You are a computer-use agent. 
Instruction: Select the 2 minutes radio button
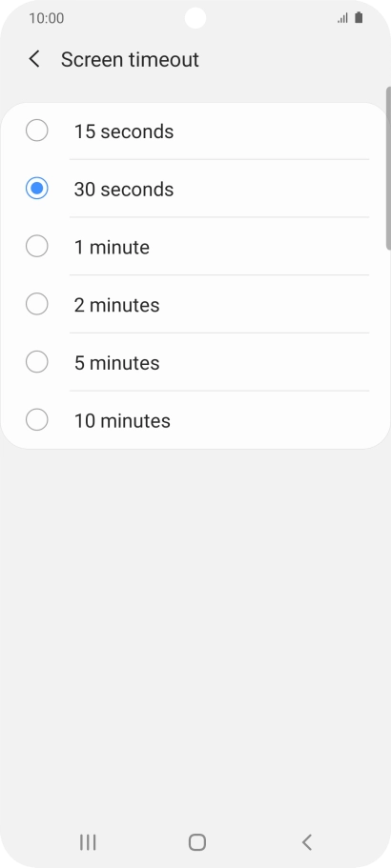tap(36, 304)
